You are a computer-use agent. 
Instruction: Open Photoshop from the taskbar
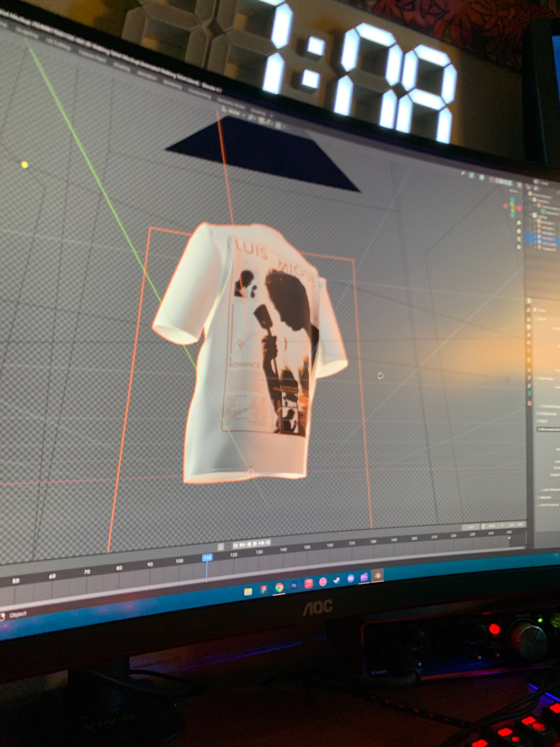coord(294,585)
